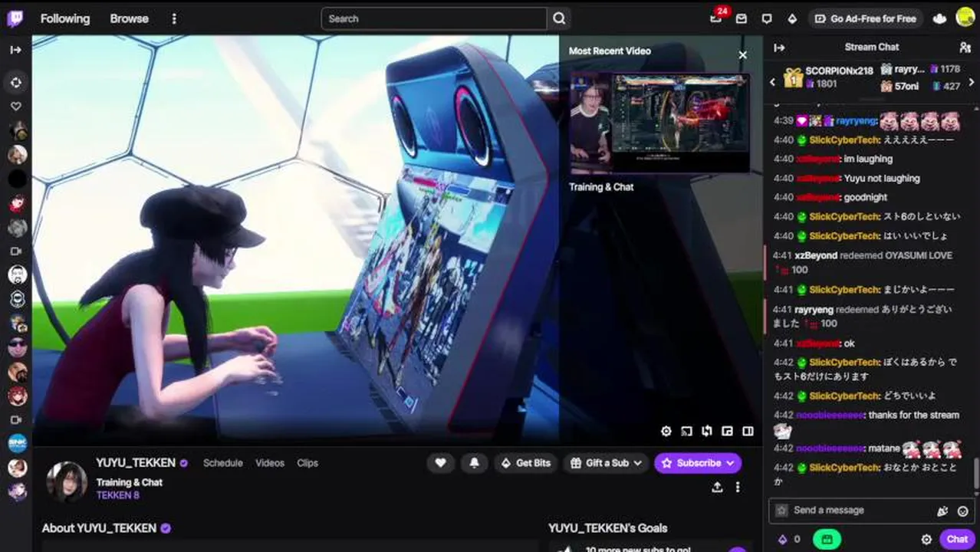Click the '10 more new subs to go!' goal
Screen dimensions: 980x552
pyautogui.click(x=638, y=549)
